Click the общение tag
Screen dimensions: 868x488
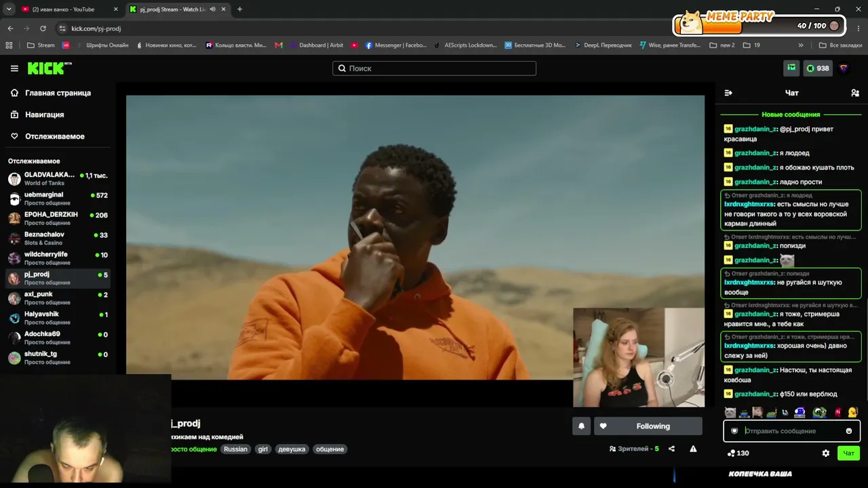point(330,449)
